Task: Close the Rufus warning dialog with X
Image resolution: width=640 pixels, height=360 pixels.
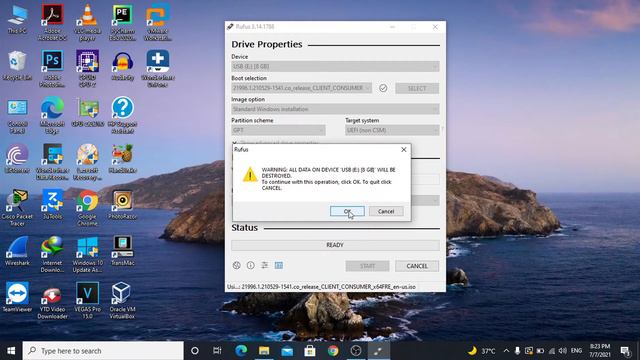Action: click(404, 149)
